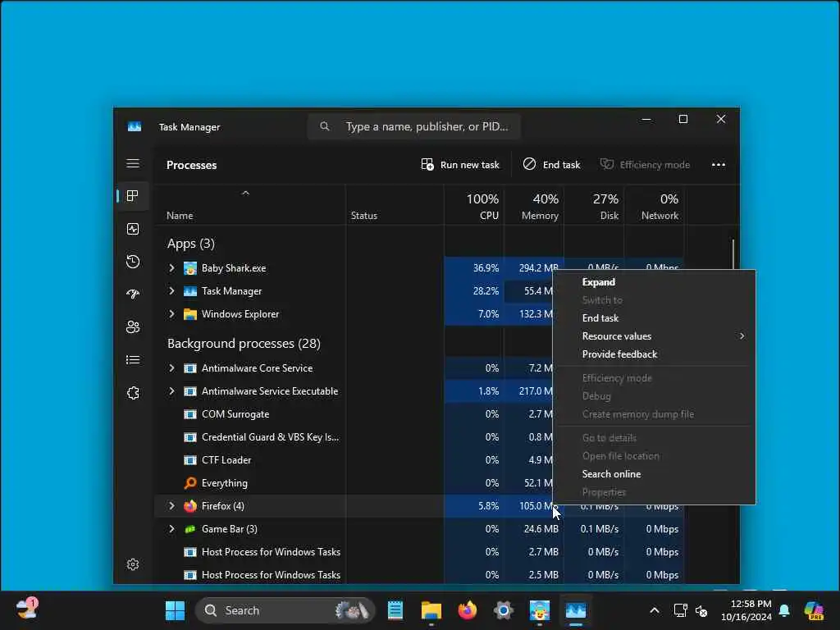This screenshot has height=630, width=840.
Task: Sort processes by the Disk column
Action: point(594,206)
